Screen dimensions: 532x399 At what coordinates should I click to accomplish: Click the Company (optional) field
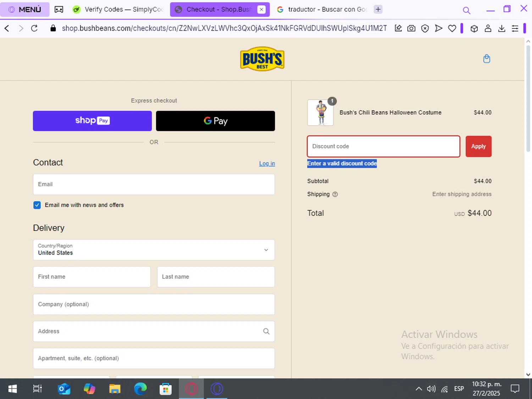(154, 304)
